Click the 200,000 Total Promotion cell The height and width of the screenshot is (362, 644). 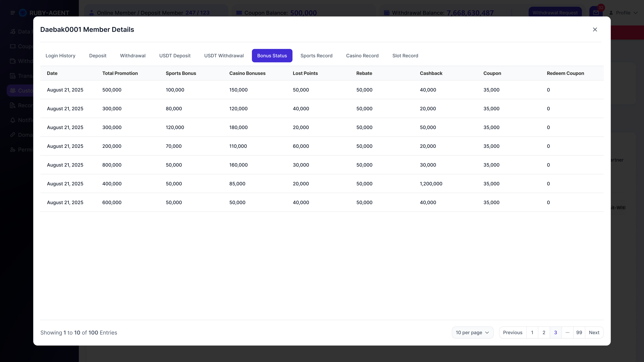tap(112, 146)
